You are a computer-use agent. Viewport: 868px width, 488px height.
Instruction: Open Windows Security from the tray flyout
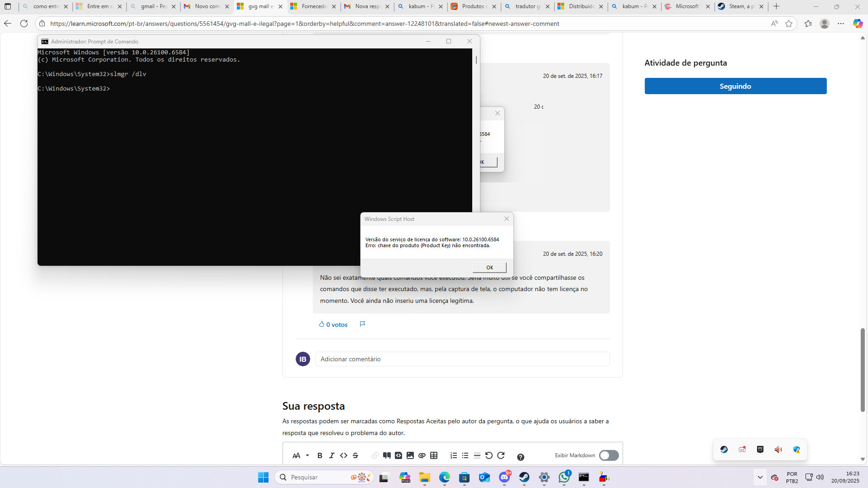[x=796, y=450]
